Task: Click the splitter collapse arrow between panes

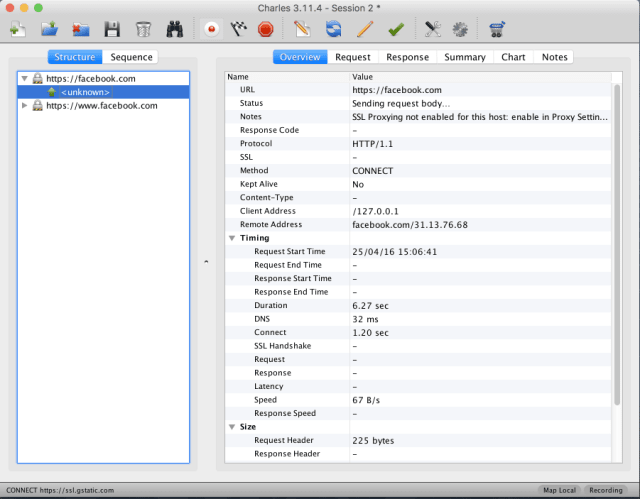Action: coord(206,262)
